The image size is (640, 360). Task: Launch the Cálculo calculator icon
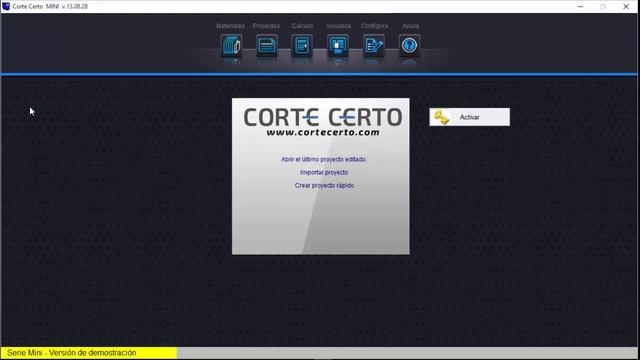(302, 45)
